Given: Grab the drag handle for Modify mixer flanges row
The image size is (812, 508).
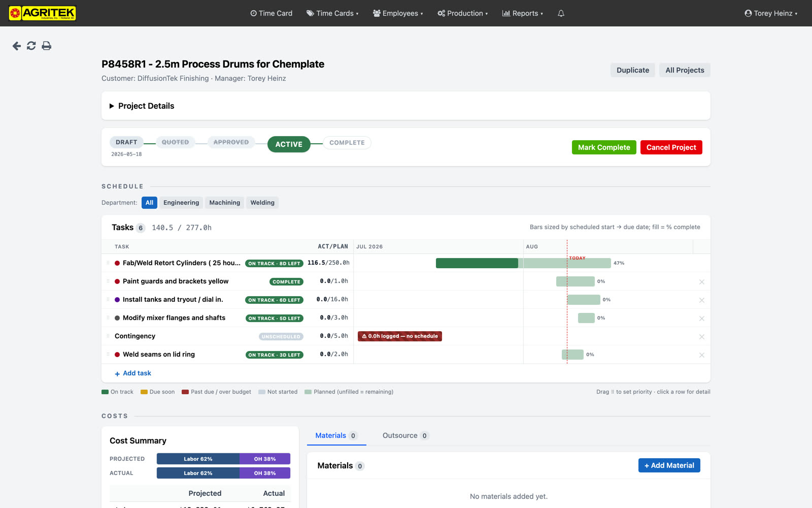Looking at the screenshot, I should 108,317.
